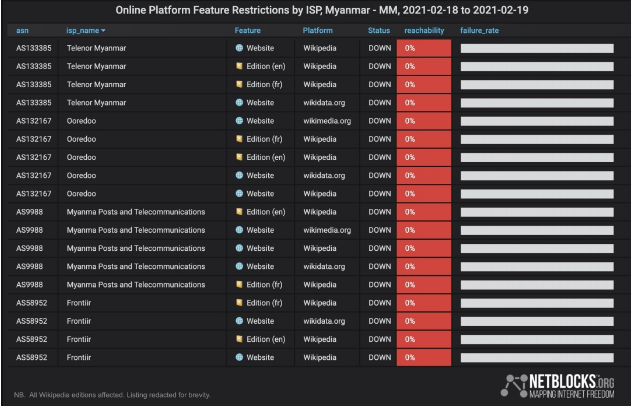
Task: Click wikimedia.org platform in the Ooredoo row
Action: pos(327,121)
